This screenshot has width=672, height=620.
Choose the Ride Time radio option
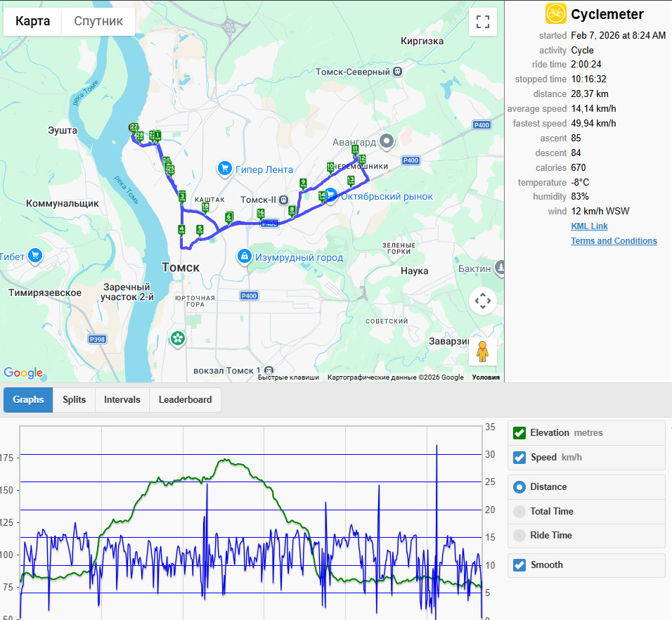click(519, 536)
